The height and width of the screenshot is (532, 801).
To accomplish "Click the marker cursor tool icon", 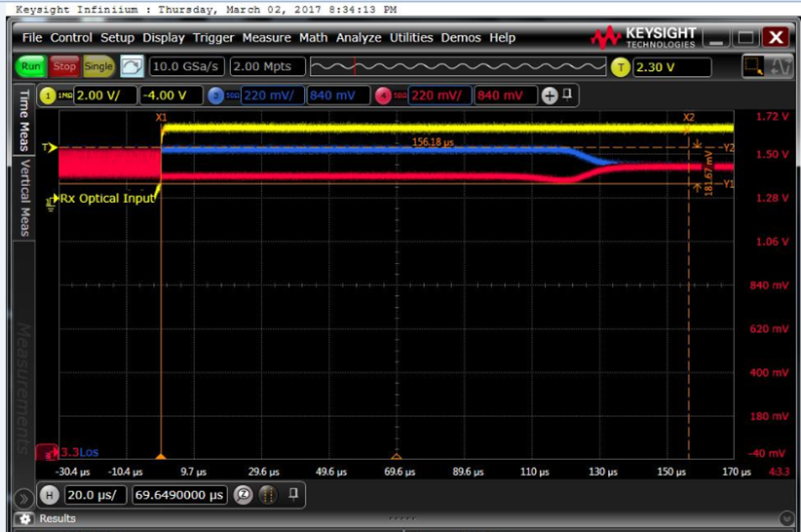I will (x=781, y=66).
